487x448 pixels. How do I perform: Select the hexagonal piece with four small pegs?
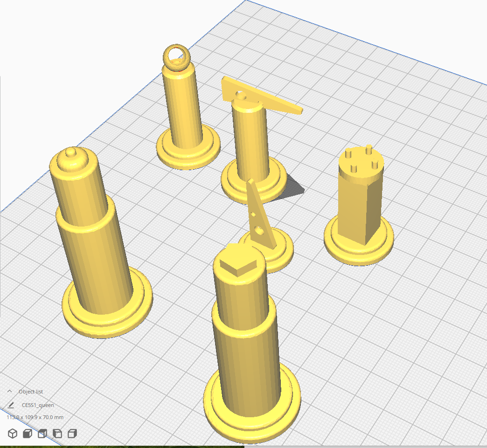(x=359, y=205)
